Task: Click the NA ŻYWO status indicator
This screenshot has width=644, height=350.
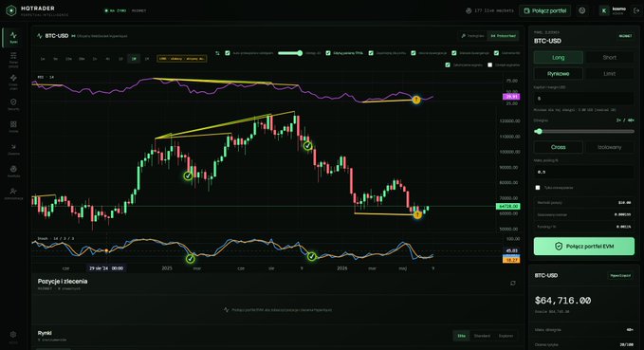Action: tap(116, 10)
